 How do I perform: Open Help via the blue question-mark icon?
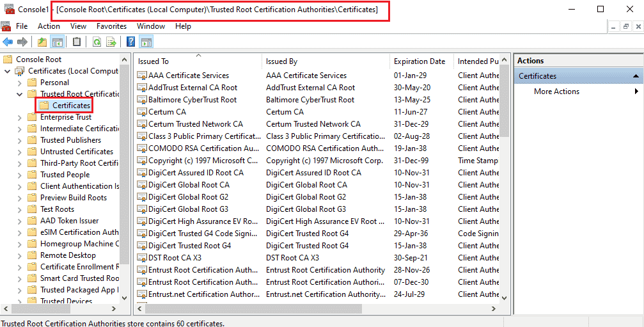(x=131, y=42)
